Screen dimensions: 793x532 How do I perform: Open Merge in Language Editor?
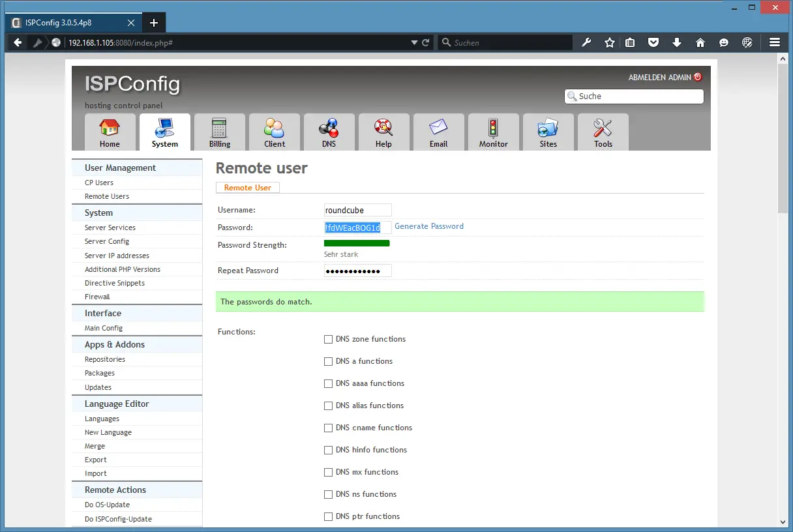click(95, 446)
